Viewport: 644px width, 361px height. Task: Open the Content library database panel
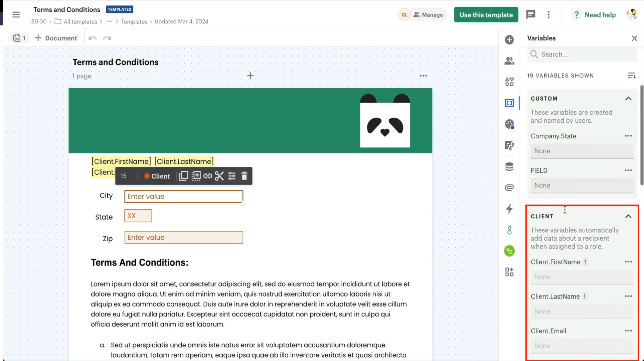509,166
